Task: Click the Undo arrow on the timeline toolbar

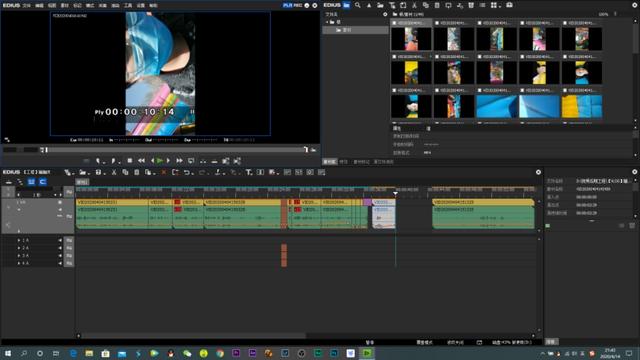Action: pyautogui.click(x=187, y=172)
